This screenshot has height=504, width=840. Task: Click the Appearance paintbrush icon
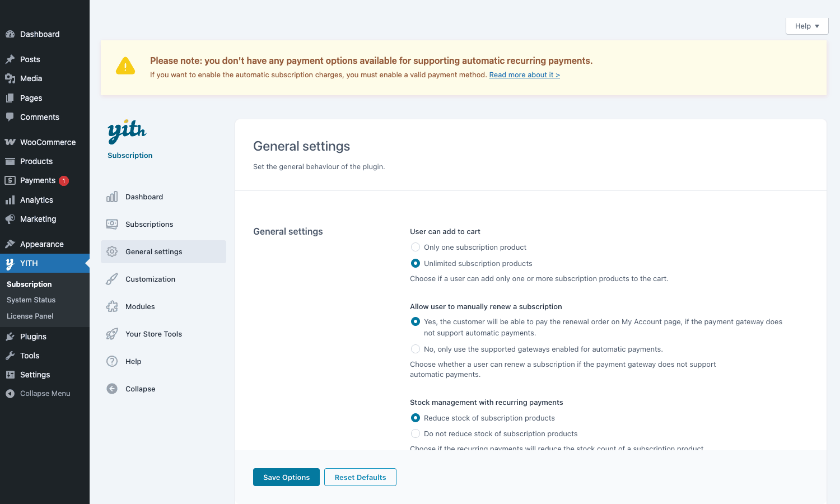10,244
